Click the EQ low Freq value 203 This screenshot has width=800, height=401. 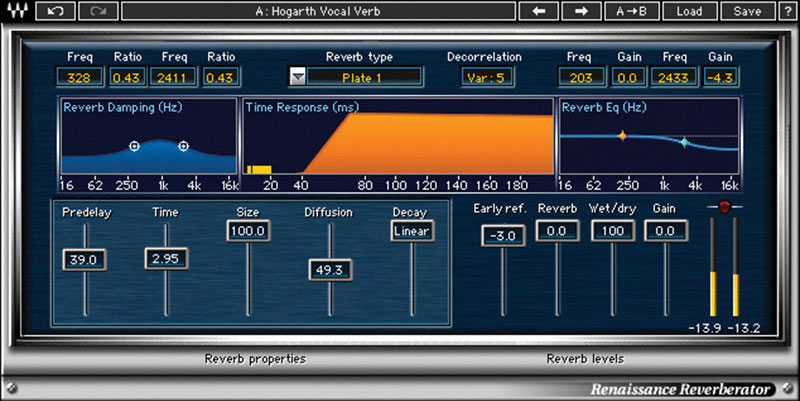pyautogui.click(x=581, y=78)
